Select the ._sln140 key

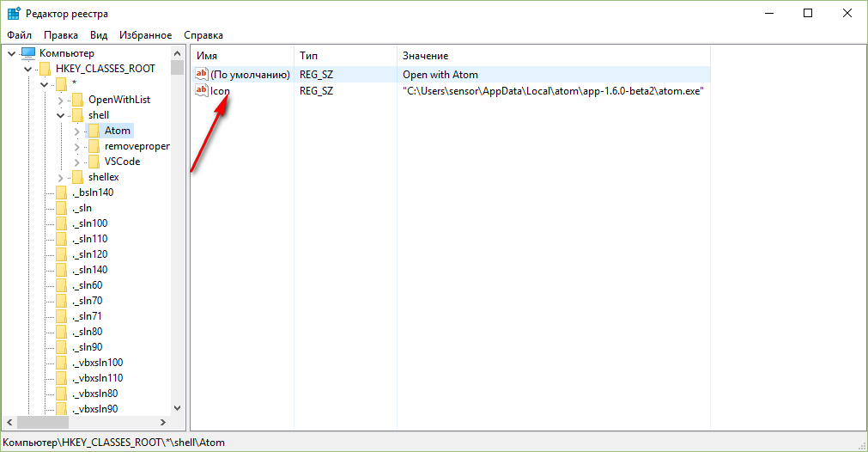tap(89, 270)
